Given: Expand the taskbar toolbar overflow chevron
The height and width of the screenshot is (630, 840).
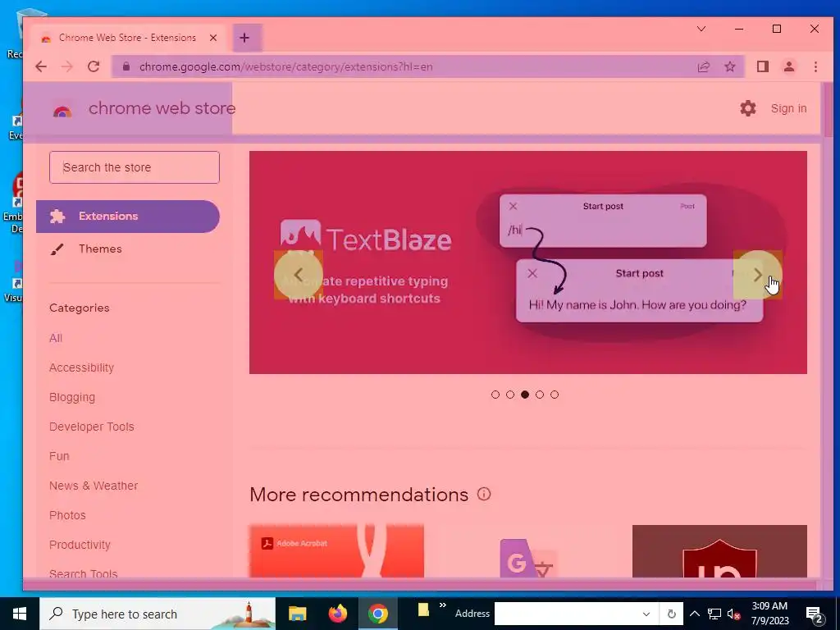Looking at the screenshot, I should coord(442,605).
